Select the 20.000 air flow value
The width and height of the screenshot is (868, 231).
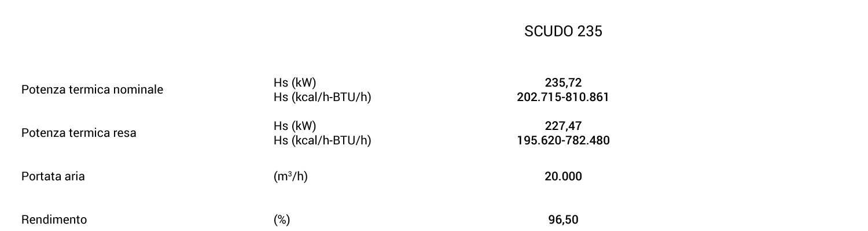pyautogui.click(x=563, y=176)
